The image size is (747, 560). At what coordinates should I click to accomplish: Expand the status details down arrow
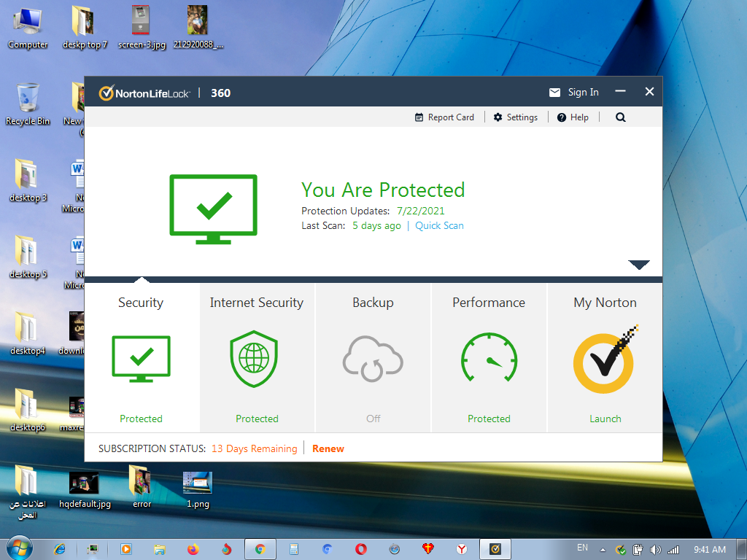pos(639,265)
